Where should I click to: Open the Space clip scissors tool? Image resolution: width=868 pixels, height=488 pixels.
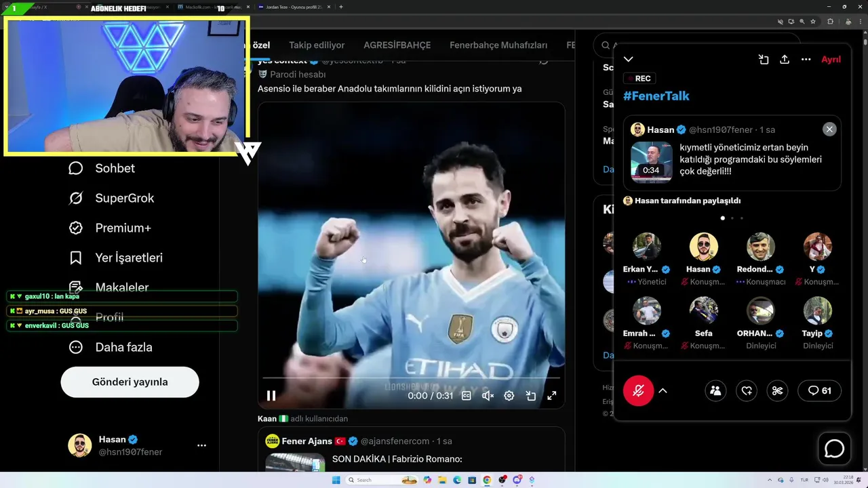[x=777, y=390]
